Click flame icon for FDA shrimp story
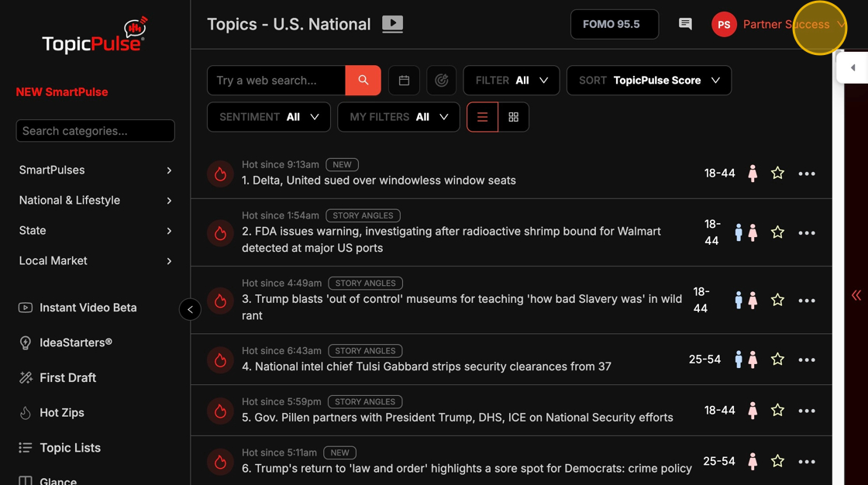 tap(220, 232)
